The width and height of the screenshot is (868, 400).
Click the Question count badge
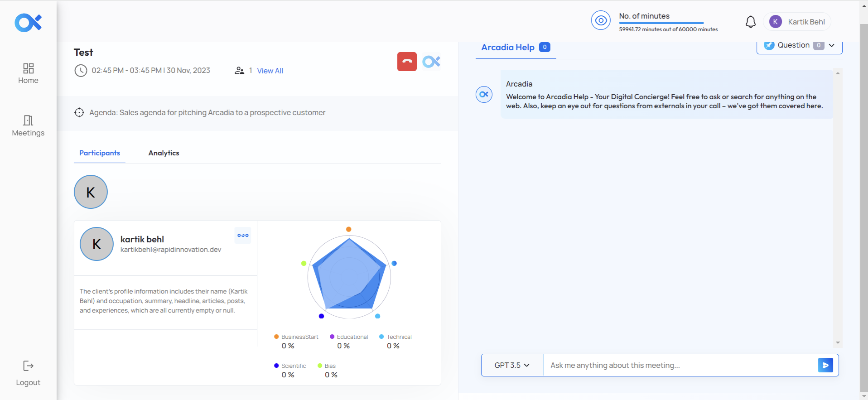(x=819, y=45)
